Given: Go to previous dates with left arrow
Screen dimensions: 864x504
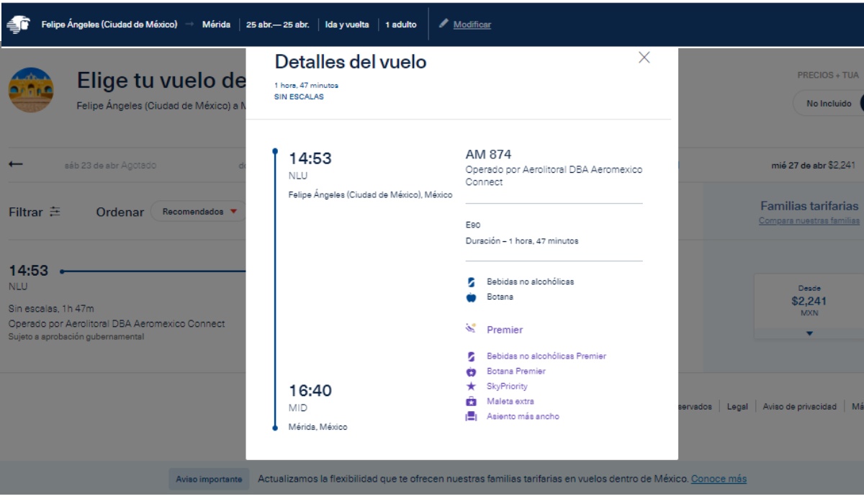Looking at the screenshot, I should [14, 165].
